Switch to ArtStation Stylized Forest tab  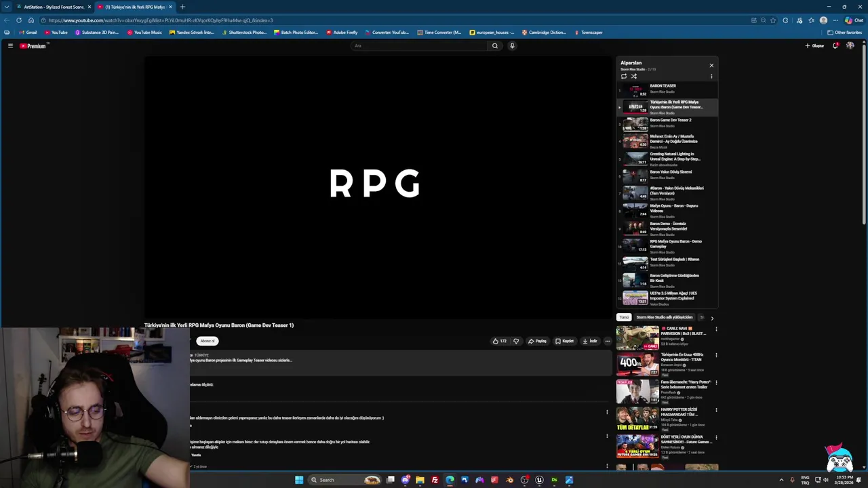[x=54, y=7]
